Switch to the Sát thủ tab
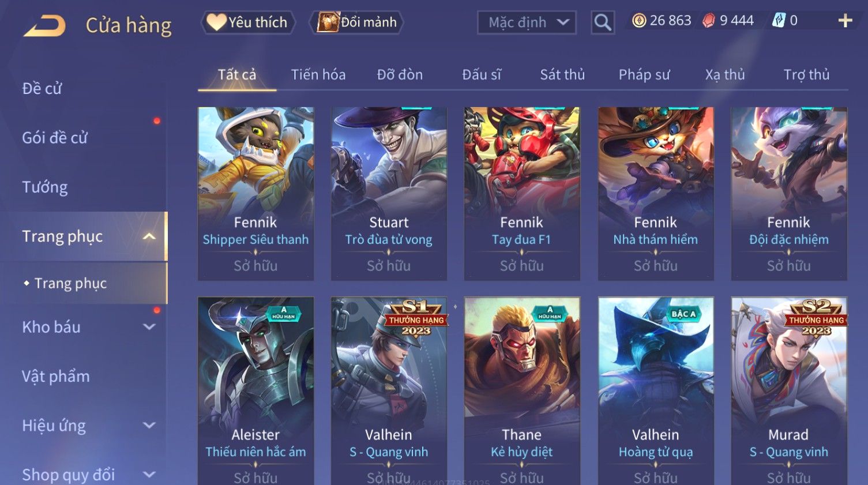868x485 pixels. pyautogui.click(x=562, y=74)
